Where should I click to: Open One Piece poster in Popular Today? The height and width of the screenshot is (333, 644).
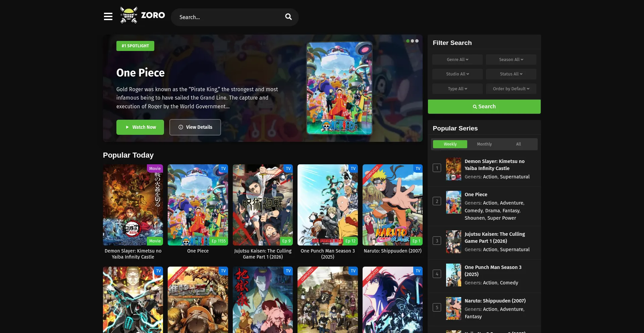pyautogui.click(x=198, y=205)
